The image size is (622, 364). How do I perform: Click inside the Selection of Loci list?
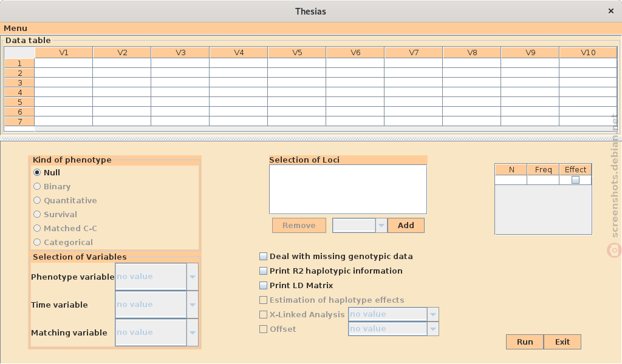coord(348,189)
